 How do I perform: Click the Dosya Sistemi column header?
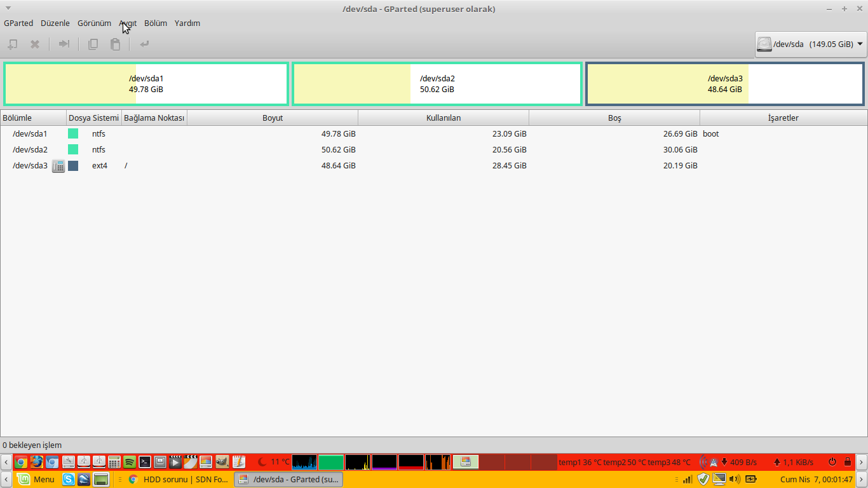[x=94, y=118]
